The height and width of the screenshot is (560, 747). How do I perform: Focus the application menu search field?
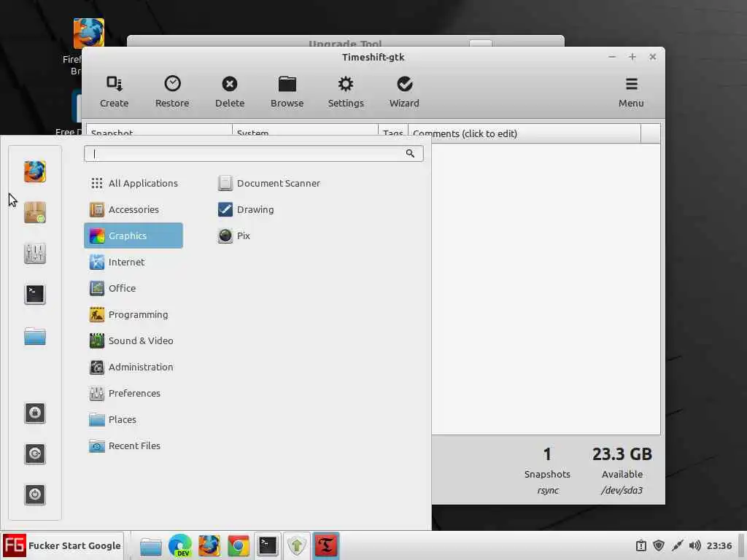(x=253, y=153)
